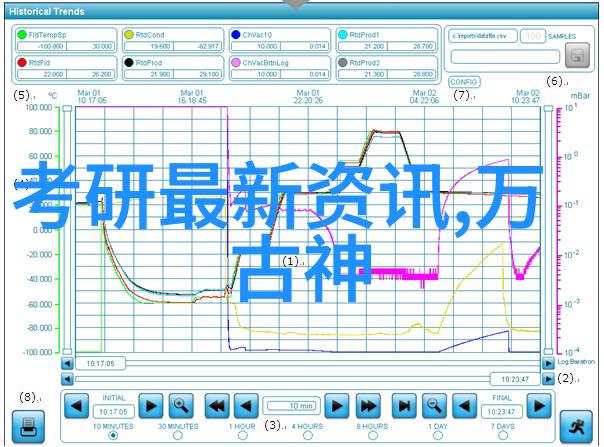Viewport: 604px width, 447px height.
Task: Select the 7 DAYS range radio button
Action: [503, 436]
